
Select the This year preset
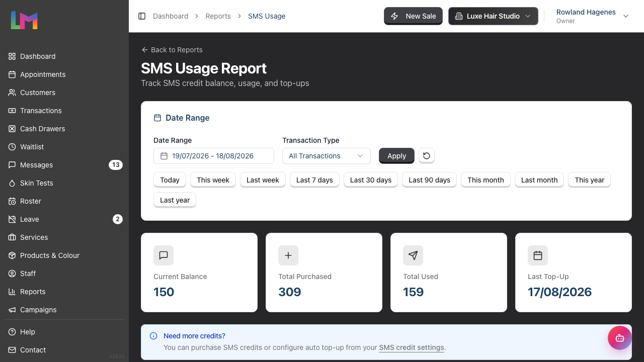590,180
